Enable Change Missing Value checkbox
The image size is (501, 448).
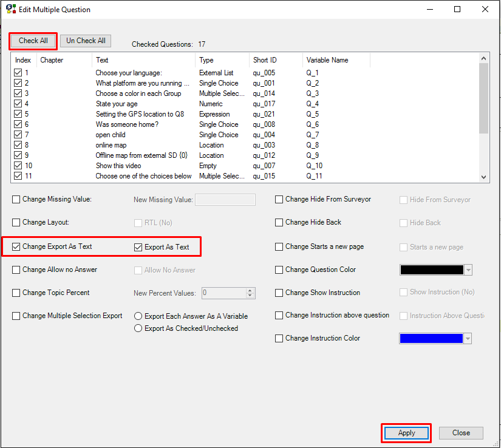coord(16,200)
